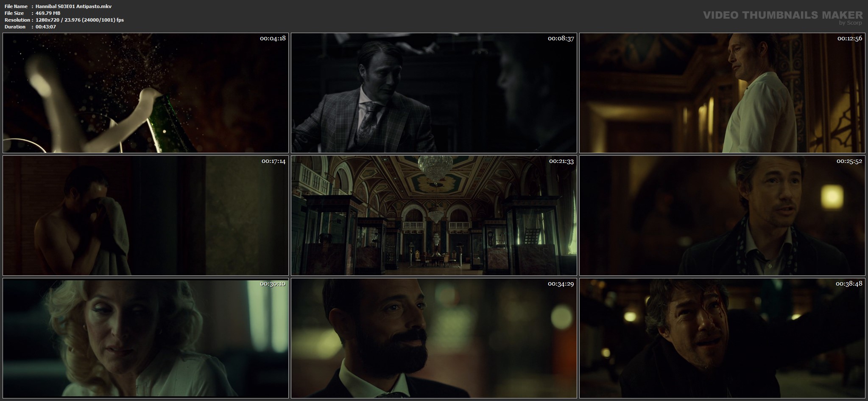Screen dimensions: 868x401
Task: Open the thumbnail at 00:08:37
Action: (434, 93)
